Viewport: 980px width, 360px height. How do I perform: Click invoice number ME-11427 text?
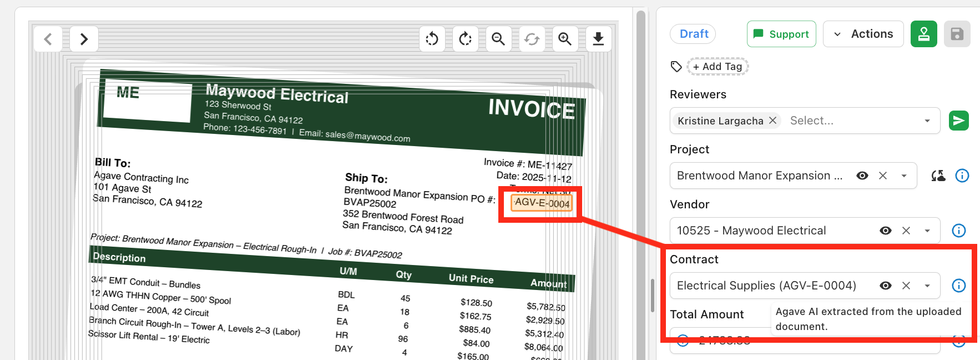[549, 165]
